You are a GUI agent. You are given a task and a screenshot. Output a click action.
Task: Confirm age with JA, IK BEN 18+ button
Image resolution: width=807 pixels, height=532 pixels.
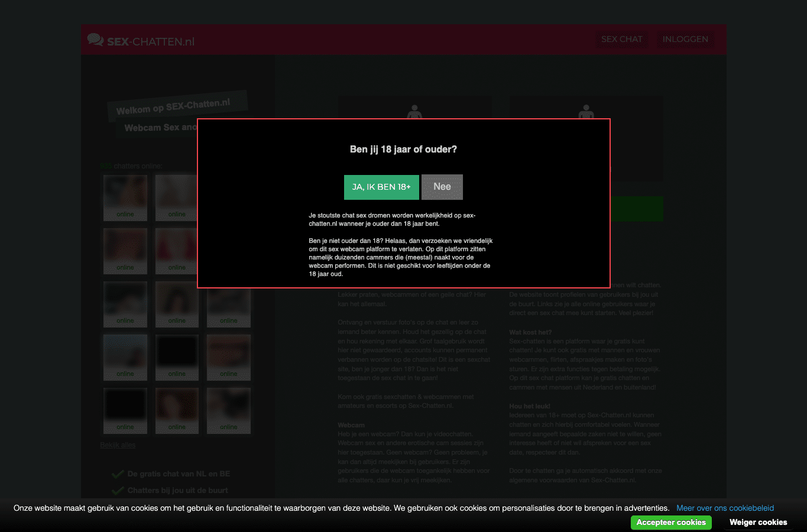coord(381,187)
